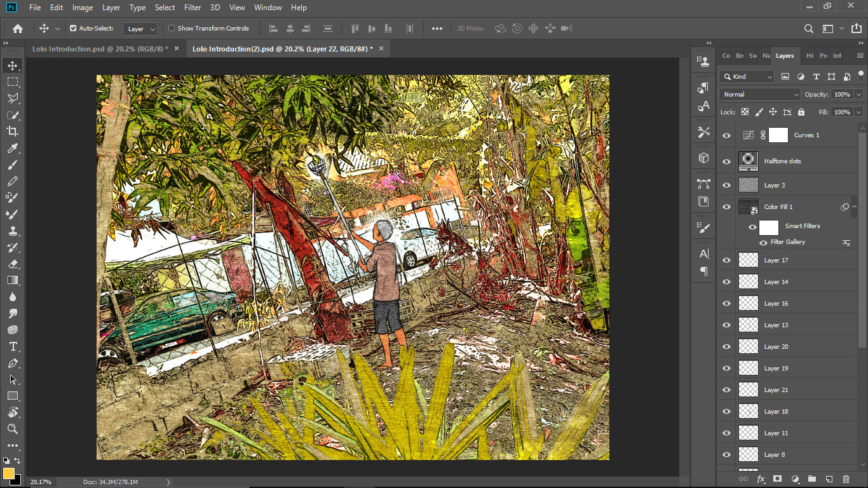
Task: Open the Filter menu
Action: point(193,8)
